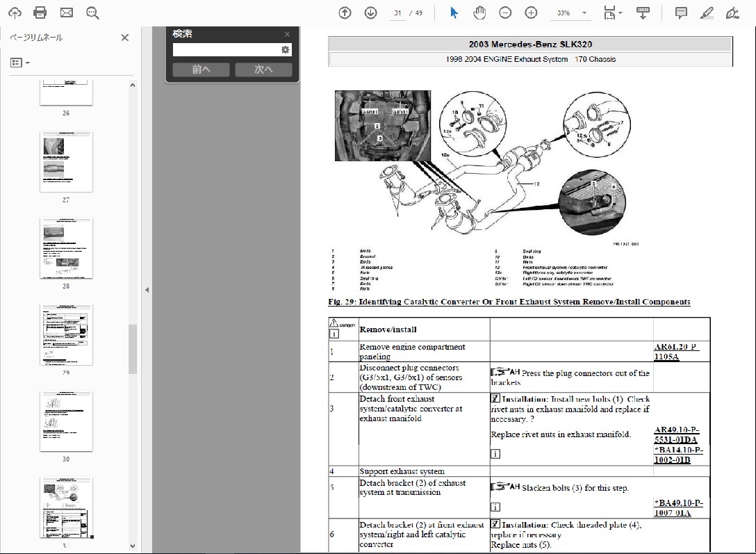The width and height of the screenshot is (756, 554).
Task: Zoom out with minus icon
Action: pos(505,13)
